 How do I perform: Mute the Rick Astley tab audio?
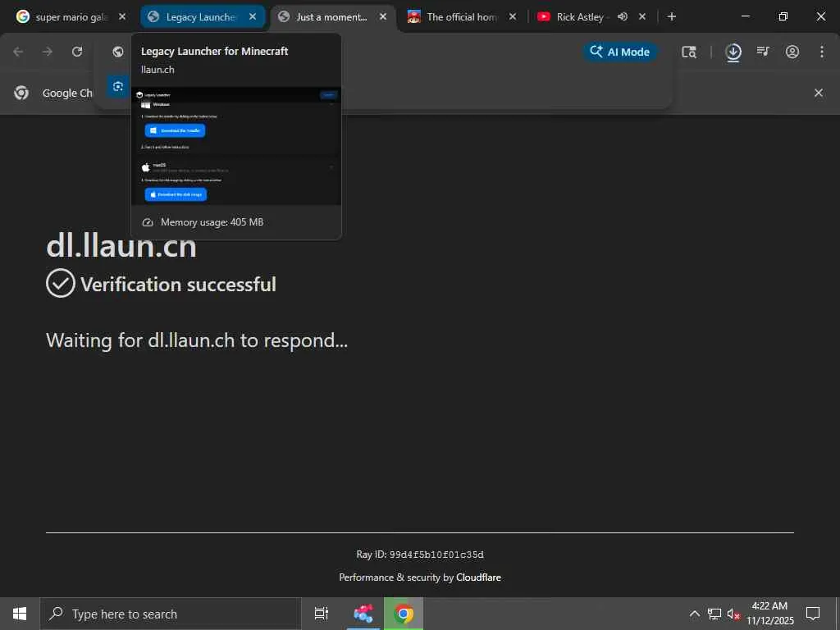(623, 16)
